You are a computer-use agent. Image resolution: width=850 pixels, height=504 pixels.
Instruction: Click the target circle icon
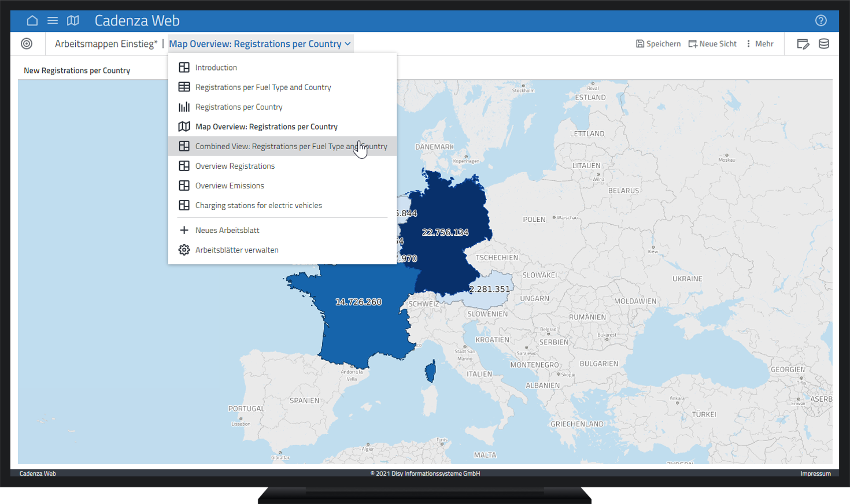click(27, 44)
